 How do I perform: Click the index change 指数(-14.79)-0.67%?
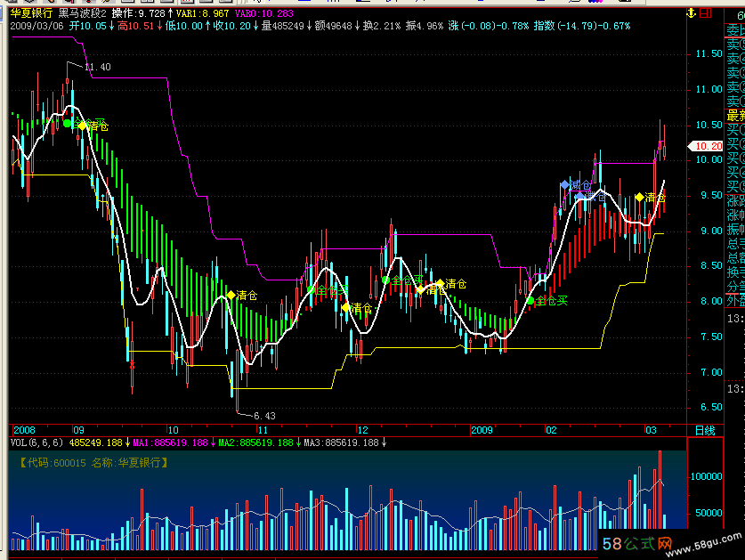[582, 26]
